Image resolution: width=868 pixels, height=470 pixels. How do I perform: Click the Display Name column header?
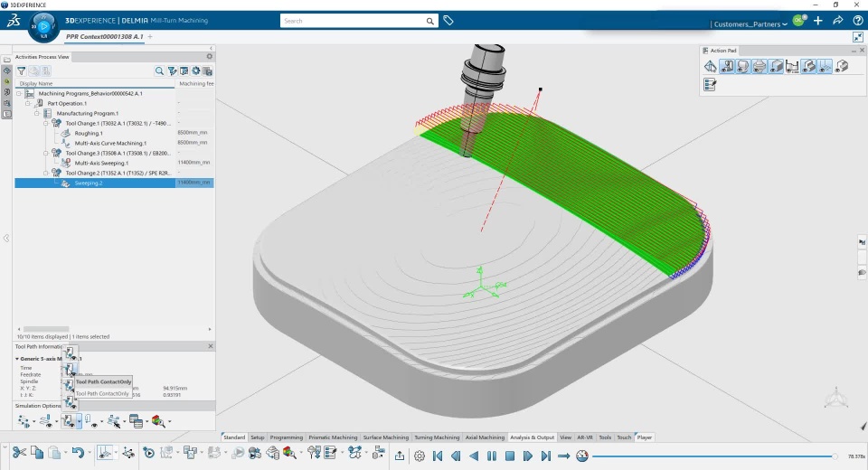point(95,83)
